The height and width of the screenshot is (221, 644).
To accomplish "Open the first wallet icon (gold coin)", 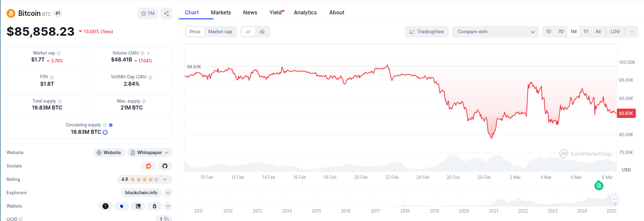I will 106,206.
